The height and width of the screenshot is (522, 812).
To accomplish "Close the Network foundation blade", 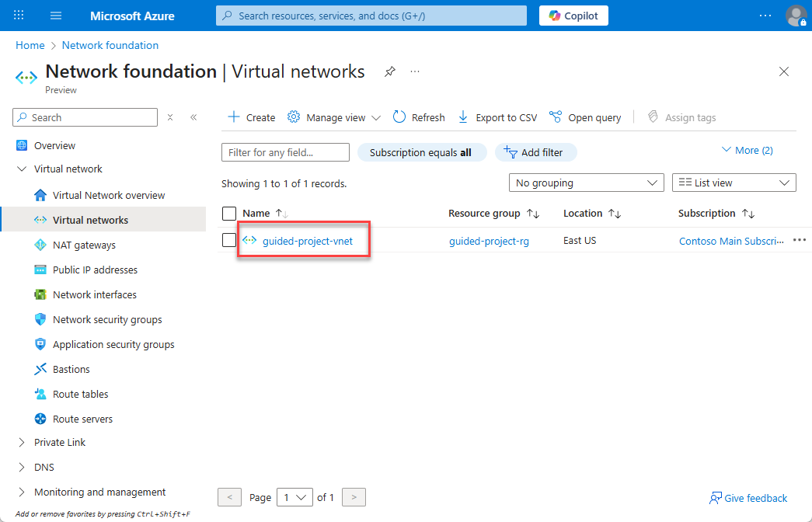I will coord(784,71).
